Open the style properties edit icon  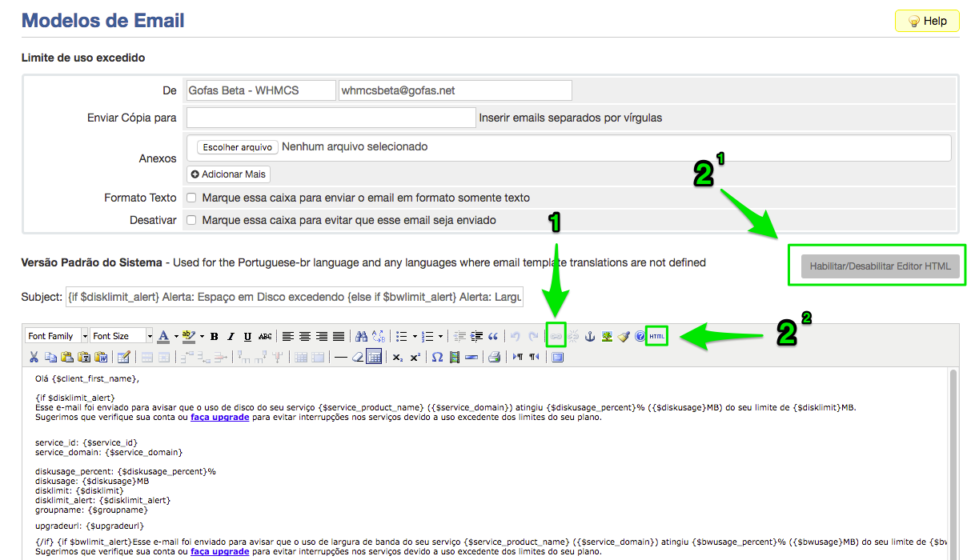point(124,358)
